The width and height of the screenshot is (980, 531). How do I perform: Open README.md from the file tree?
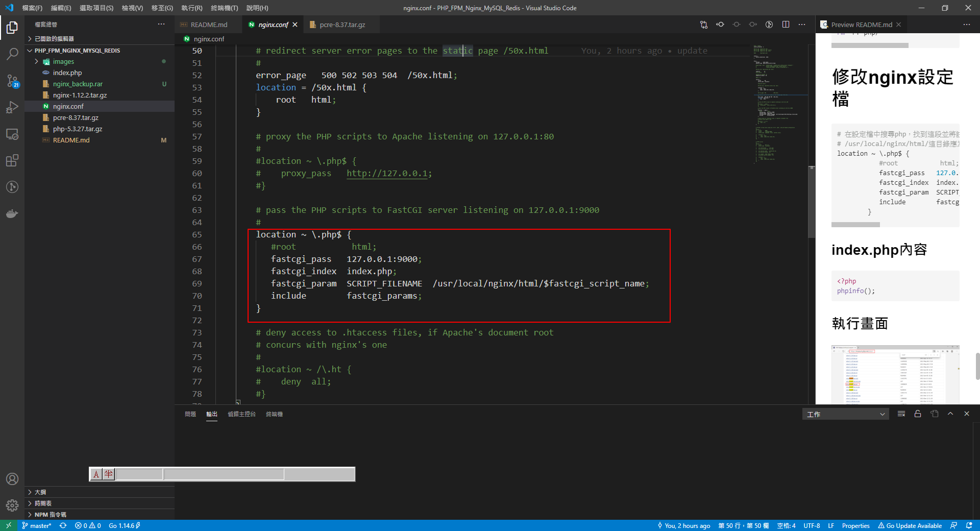100,140
